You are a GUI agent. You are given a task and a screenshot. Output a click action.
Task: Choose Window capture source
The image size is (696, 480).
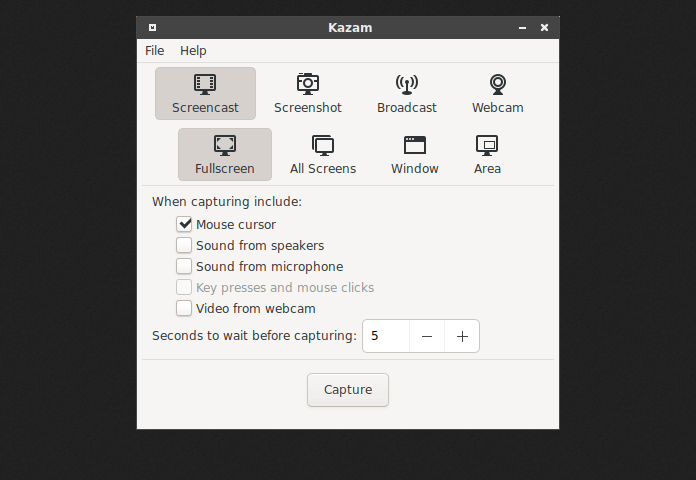(415, 155)
